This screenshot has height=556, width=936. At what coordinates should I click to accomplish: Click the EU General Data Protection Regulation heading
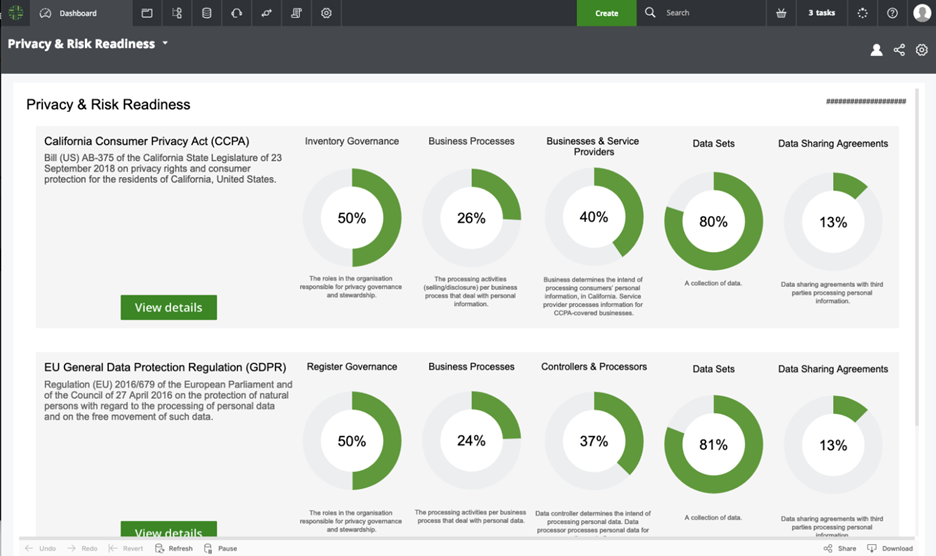[x=165, y=367]
